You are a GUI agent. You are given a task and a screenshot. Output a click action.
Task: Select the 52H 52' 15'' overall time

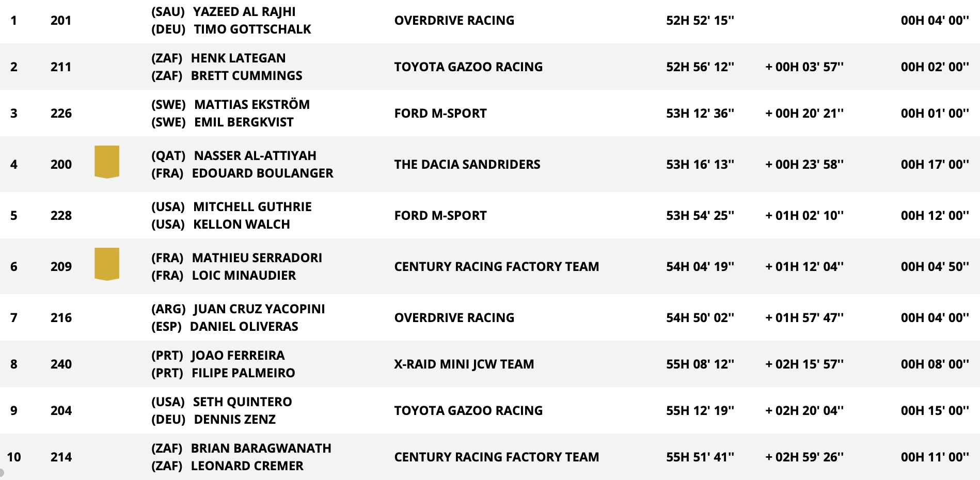[x=700, y=20]
